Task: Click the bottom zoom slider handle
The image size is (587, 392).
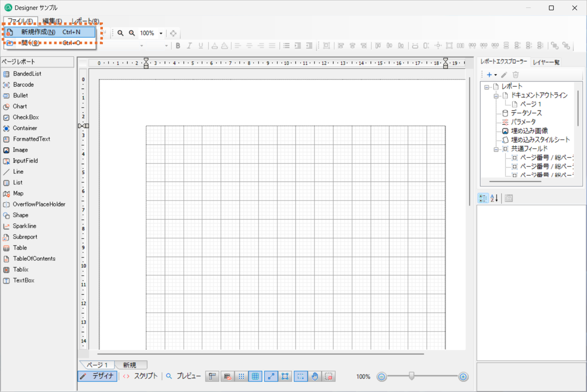Action: click(411, 376)
